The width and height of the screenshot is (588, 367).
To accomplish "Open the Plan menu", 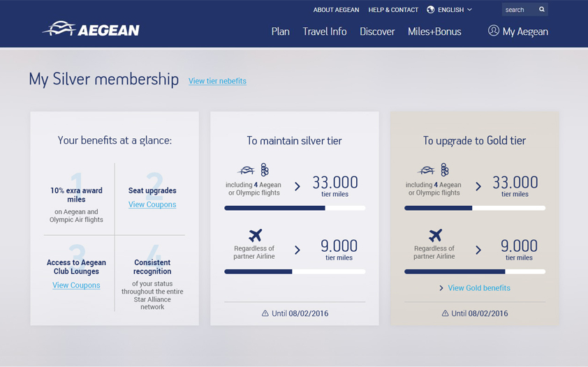I will click(x=280, y=31).
